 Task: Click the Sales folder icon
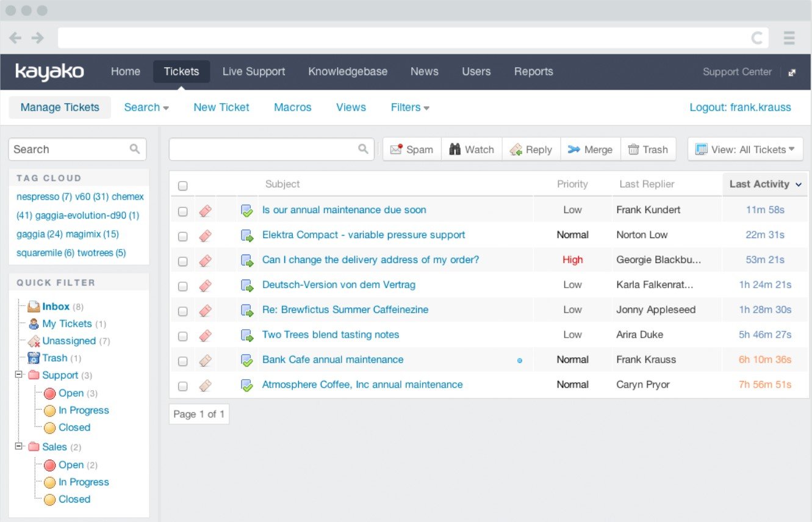click(x=34, y=447)
